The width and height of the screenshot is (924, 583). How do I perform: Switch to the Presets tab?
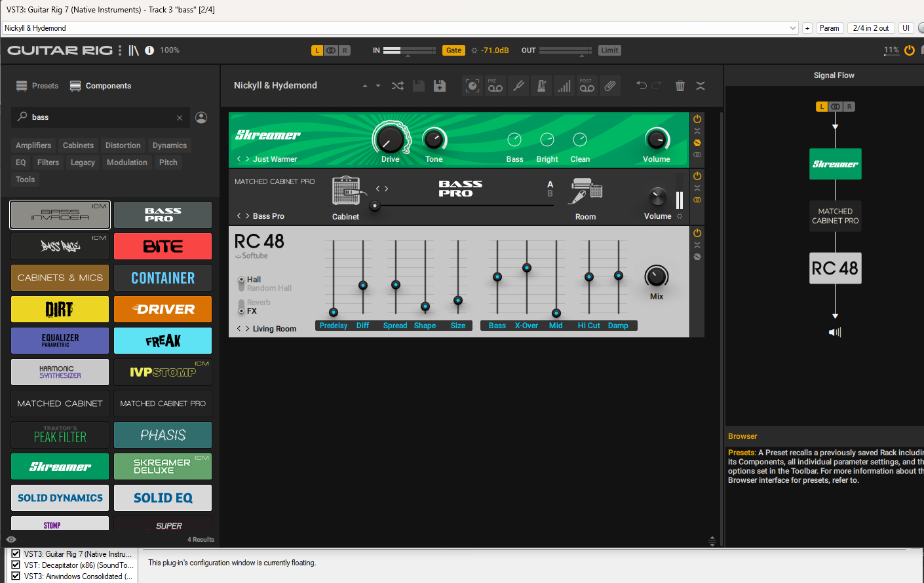click(x=37, y=86)
